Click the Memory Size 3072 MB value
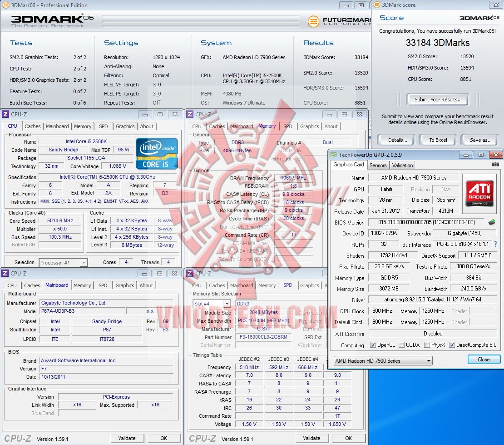The width and height of the screenshot is (504, 445). (x=389, y=289)
